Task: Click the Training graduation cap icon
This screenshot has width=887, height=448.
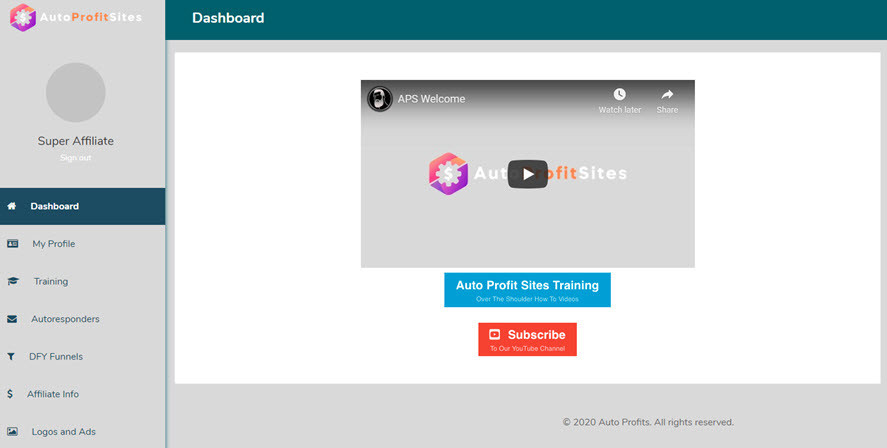Action: [x=12, y=281]
